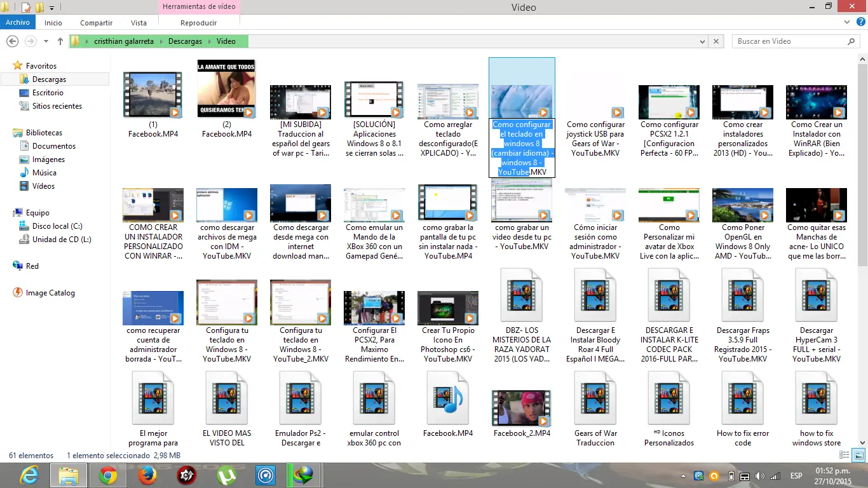The width and height of the screenshot is (868, 488).
Task: Click the search magnifier icon
Action: tap(851, 41)
